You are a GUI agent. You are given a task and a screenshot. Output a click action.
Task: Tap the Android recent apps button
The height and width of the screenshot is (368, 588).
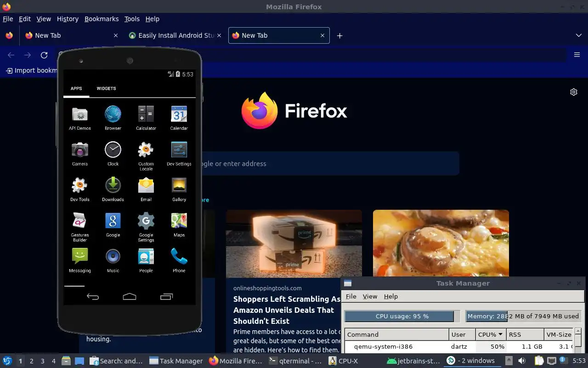[166, 297]
